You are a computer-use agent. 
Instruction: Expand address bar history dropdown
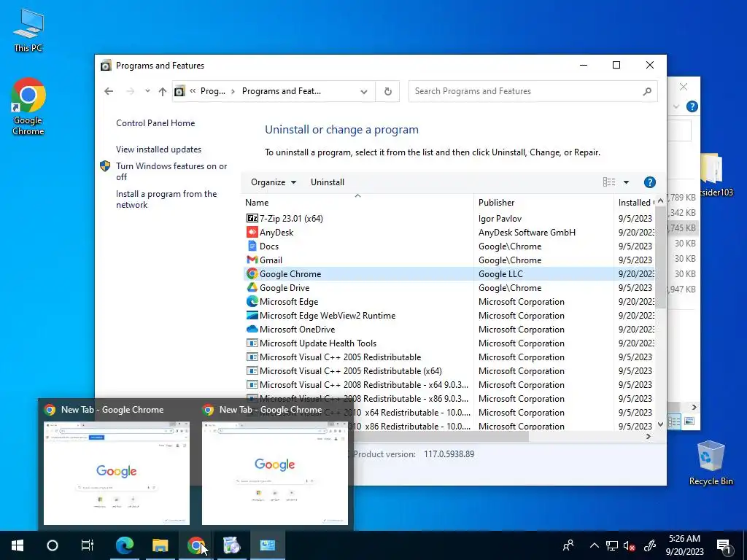pyautogui.click(x=364, y=91)
